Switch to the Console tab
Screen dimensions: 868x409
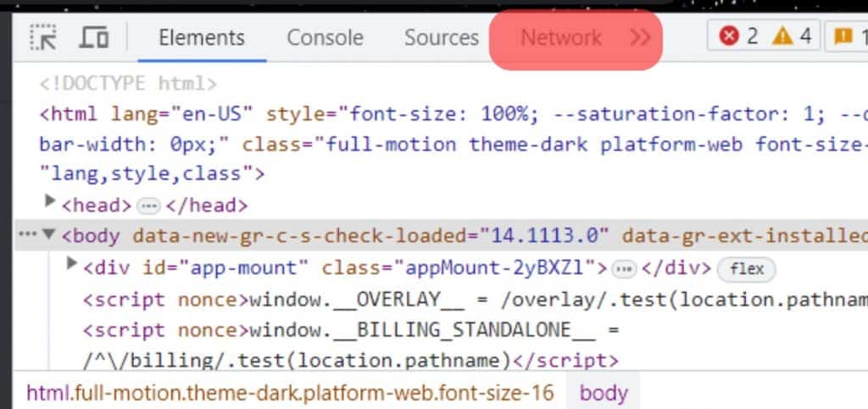click(325, 38)
